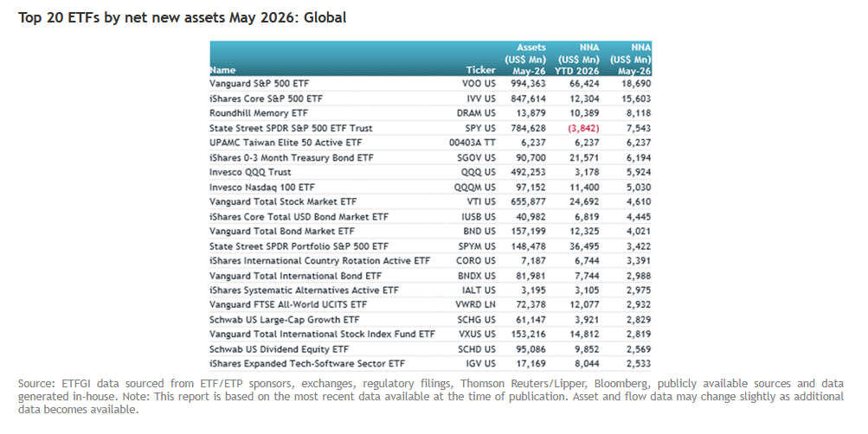
Task: Click the SPYM US ticker
Action: point(477,246)
